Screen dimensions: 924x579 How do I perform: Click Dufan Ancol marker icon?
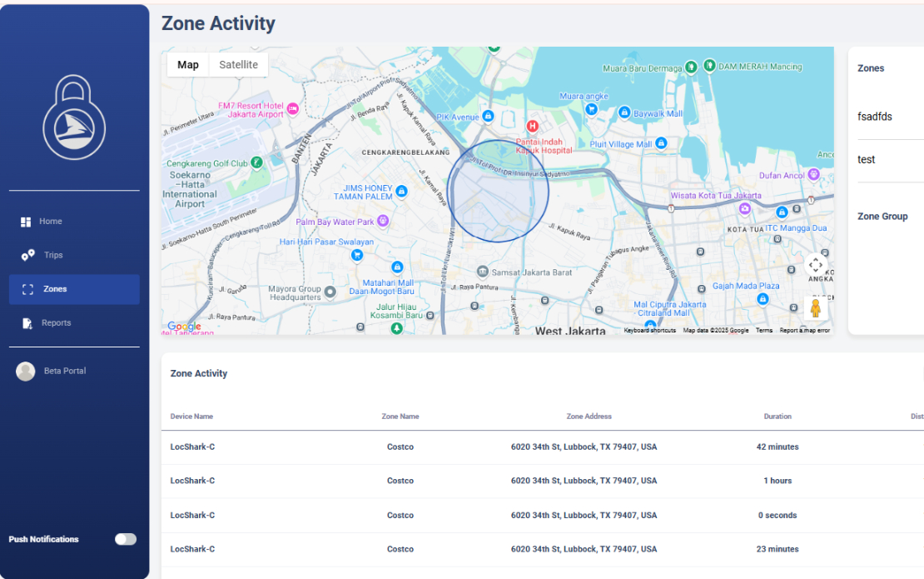[x=814, y=174]
